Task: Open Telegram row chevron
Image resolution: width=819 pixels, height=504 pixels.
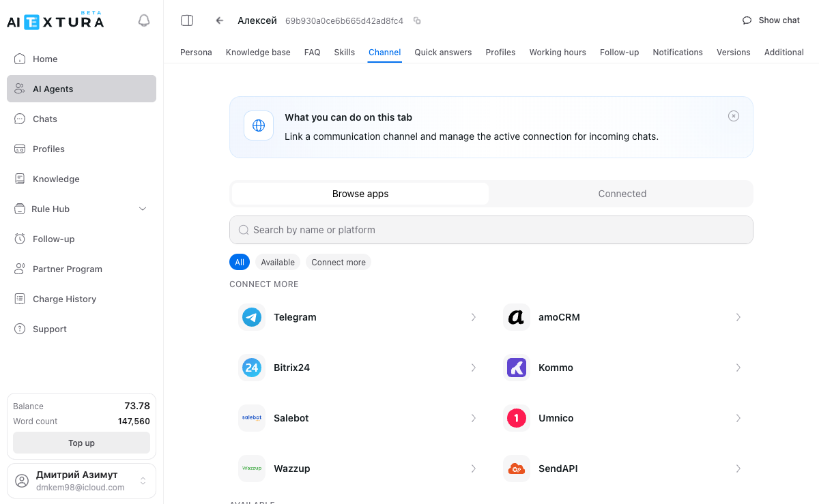Action: click(x=474, y=317)
